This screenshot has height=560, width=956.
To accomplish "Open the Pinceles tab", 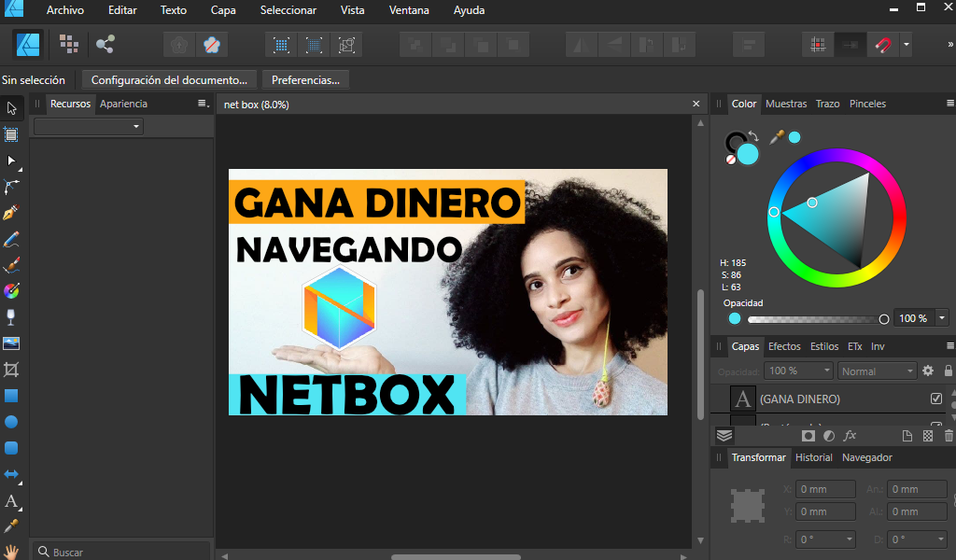I will coord(867,104).
